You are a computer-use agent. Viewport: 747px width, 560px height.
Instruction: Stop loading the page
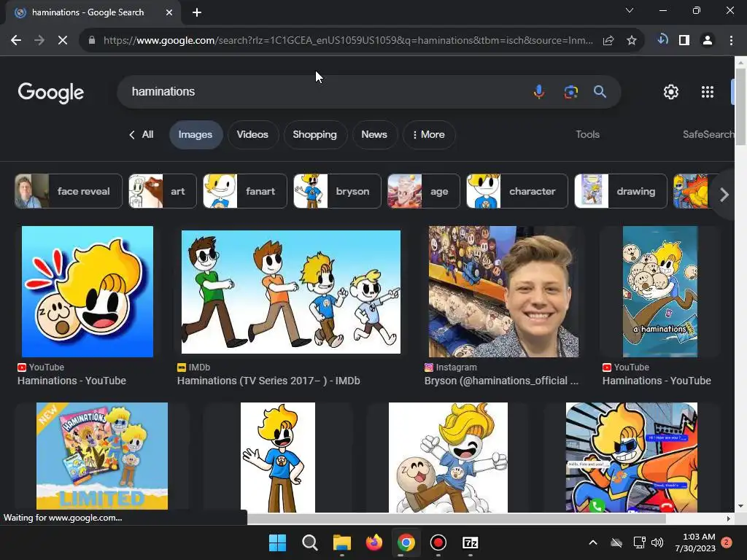point(63,41)
